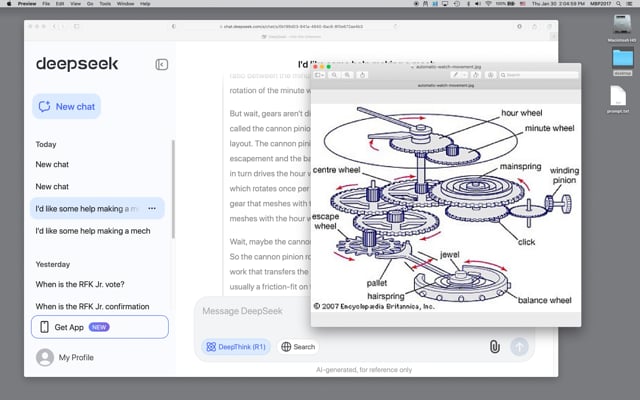Show the Safari tab overview

tap(549, 27)
